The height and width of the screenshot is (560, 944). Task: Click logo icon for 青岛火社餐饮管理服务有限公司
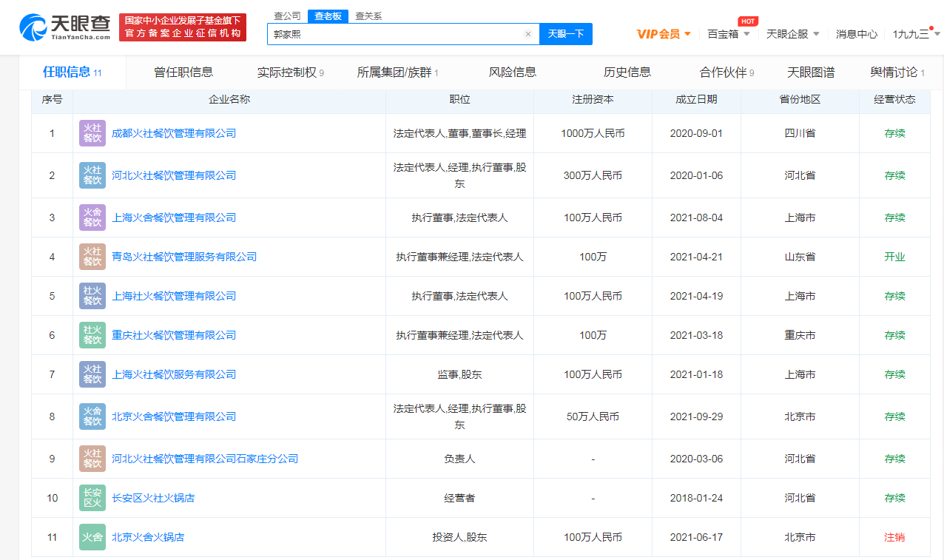(x=92, y=257)
